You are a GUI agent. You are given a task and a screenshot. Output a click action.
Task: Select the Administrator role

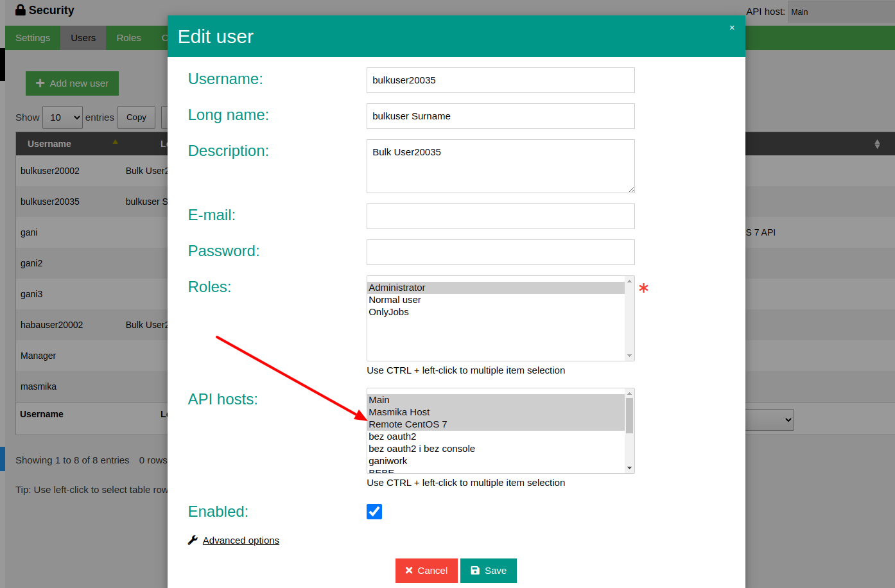coord(496,288)
